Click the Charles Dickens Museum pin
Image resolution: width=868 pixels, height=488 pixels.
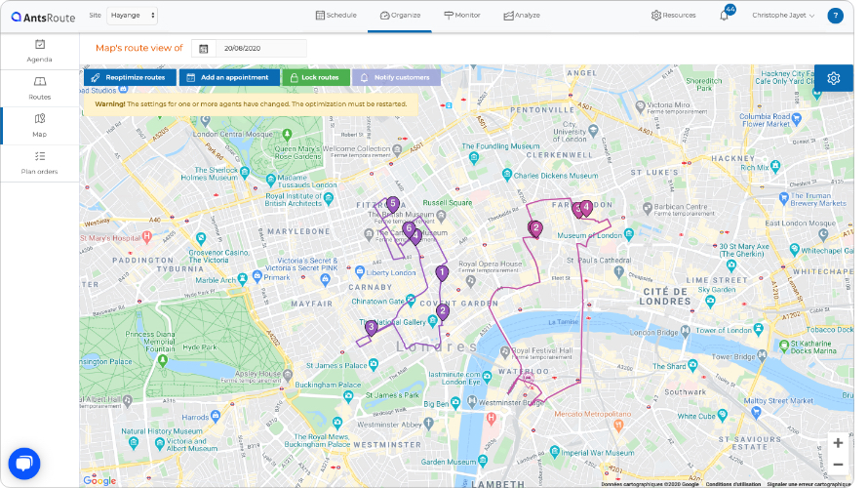click(x=506, y=175)
